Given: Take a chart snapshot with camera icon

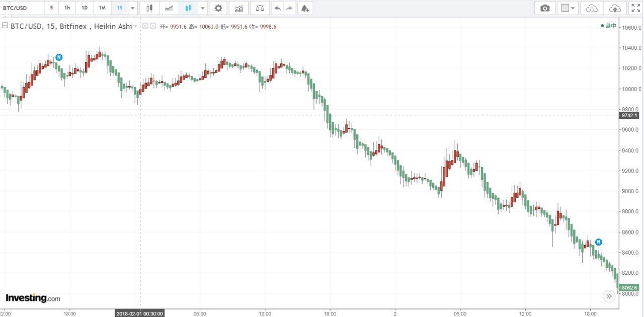Looking at the screenshot, I should tap(544, 8).
